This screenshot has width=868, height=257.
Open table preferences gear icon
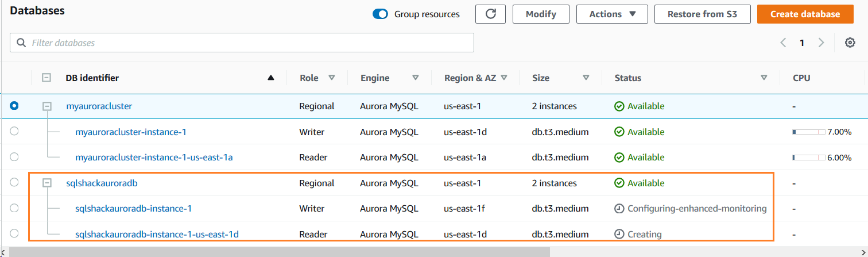pos(850,43)
